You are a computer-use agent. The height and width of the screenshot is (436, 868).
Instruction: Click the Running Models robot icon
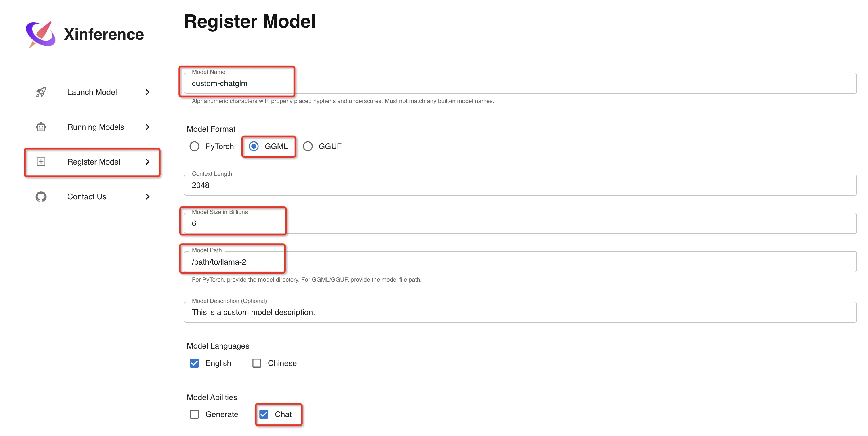41,127
